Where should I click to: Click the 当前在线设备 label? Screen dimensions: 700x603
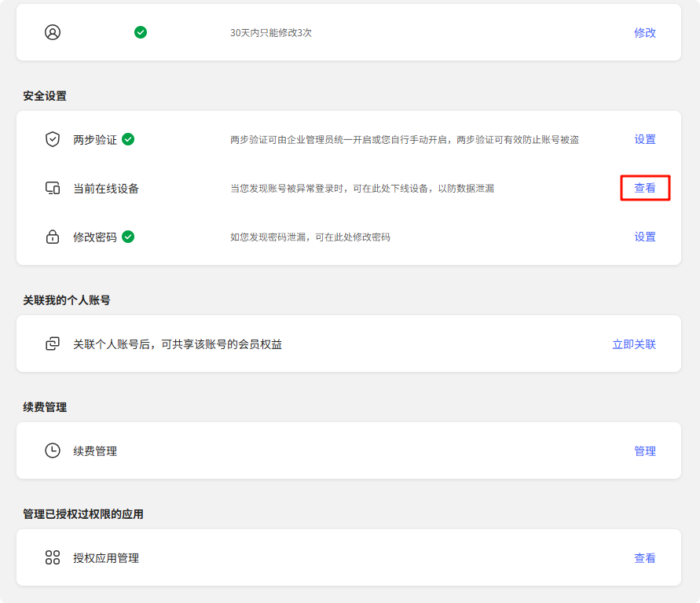coord(106,189)
